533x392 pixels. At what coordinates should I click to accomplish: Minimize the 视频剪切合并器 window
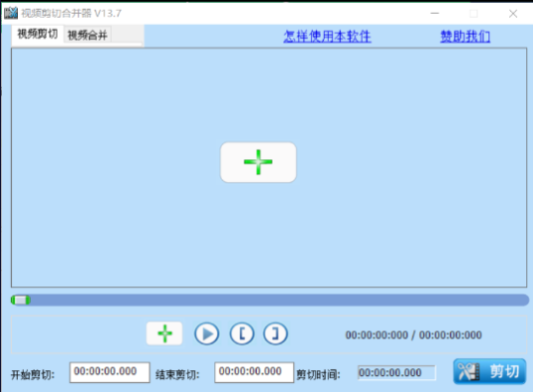click(x=435, y=13)
